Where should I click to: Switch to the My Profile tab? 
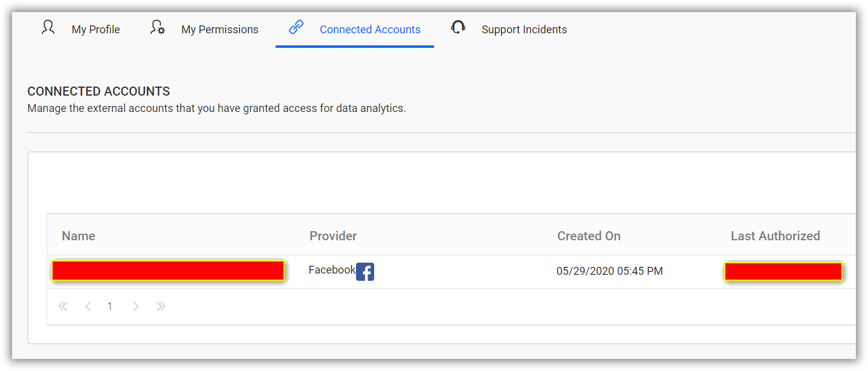(x=95, y=29)
